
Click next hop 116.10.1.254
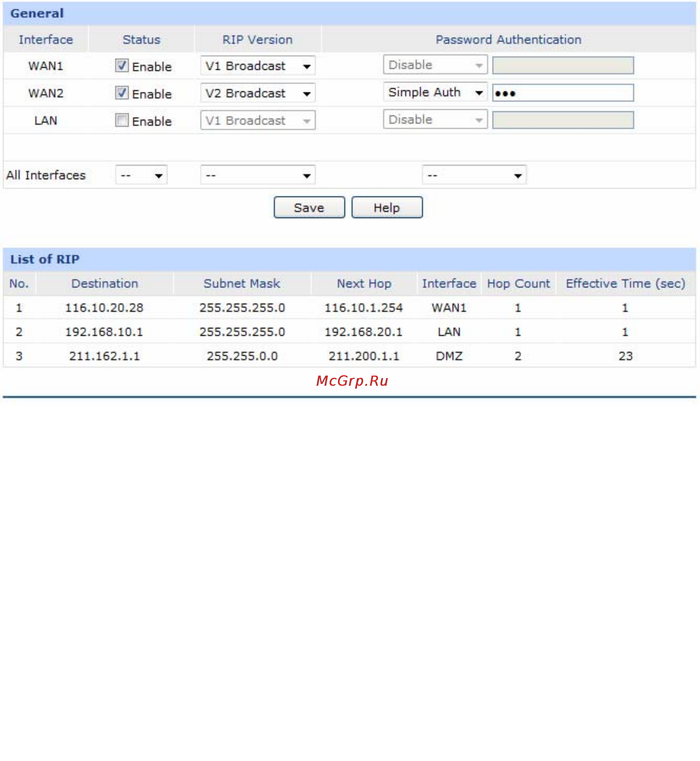[364, 308]
